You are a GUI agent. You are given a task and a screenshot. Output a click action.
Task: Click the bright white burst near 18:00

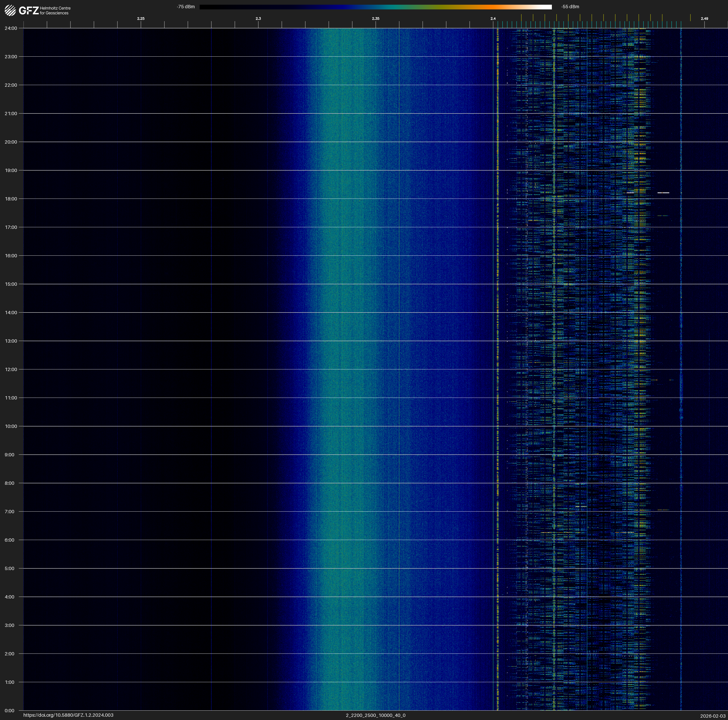click(x=663, y=193)
